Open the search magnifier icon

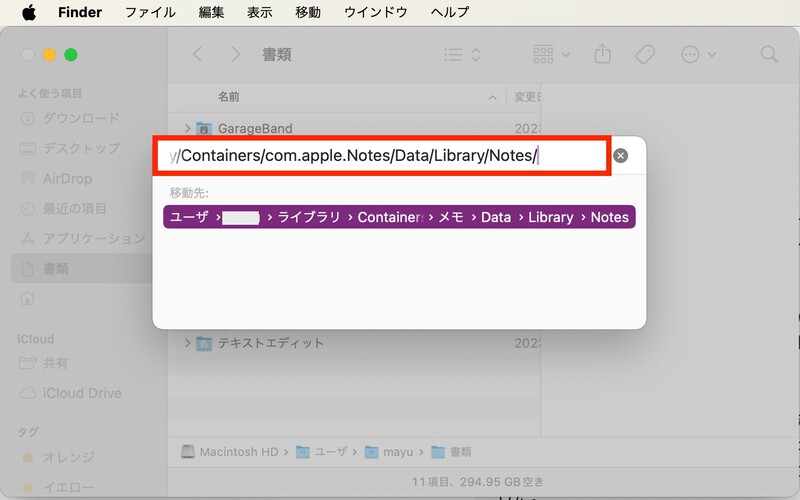pyautogui.click(x=768, y=55)
